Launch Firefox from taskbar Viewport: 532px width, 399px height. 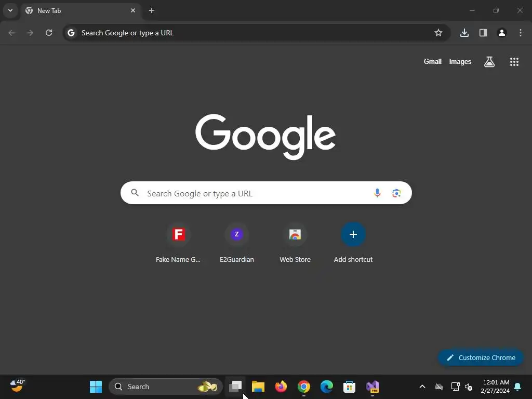pos(281,387)
